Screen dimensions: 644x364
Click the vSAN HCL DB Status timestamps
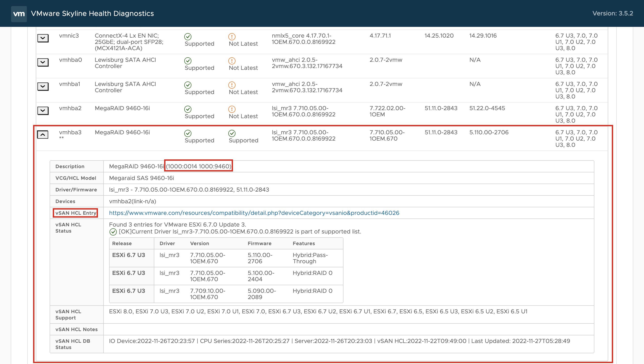(339, 341)
